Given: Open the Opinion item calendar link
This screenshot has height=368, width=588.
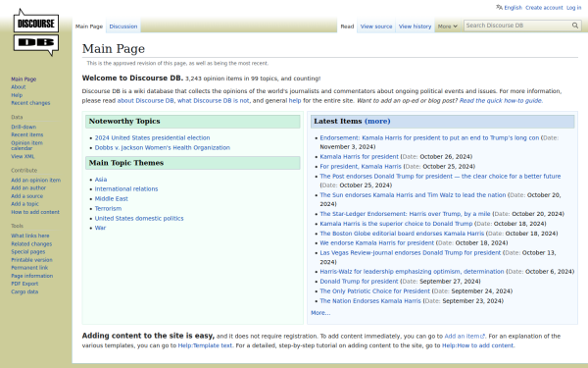Looking at the screenshot, I should (x=26, y=145).
